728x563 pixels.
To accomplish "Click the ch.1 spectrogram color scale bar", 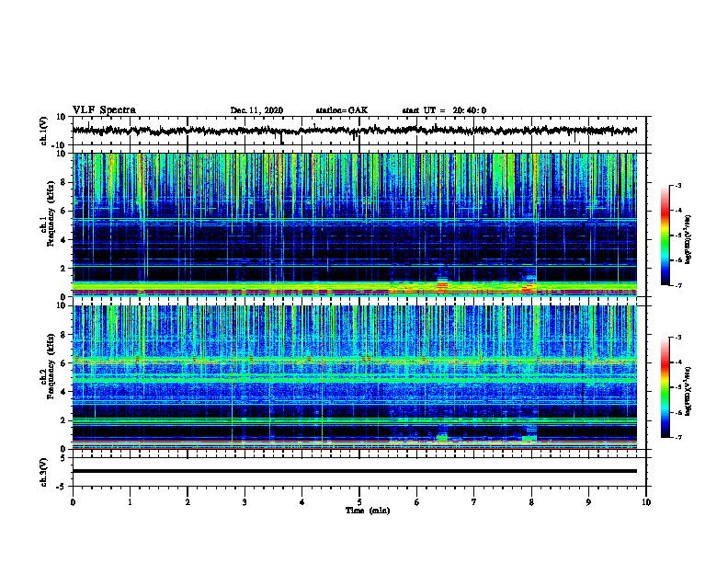I will tap(665, 236).
